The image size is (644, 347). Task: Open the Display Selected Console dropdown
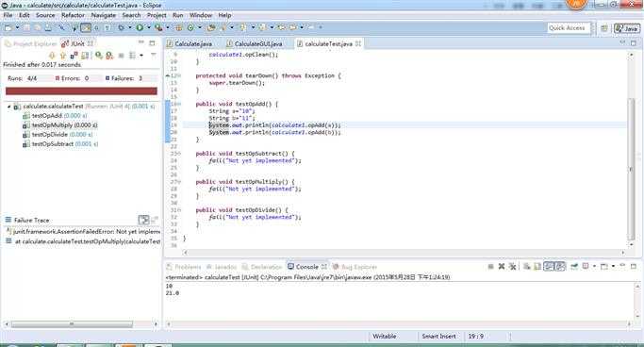[593, 267]
